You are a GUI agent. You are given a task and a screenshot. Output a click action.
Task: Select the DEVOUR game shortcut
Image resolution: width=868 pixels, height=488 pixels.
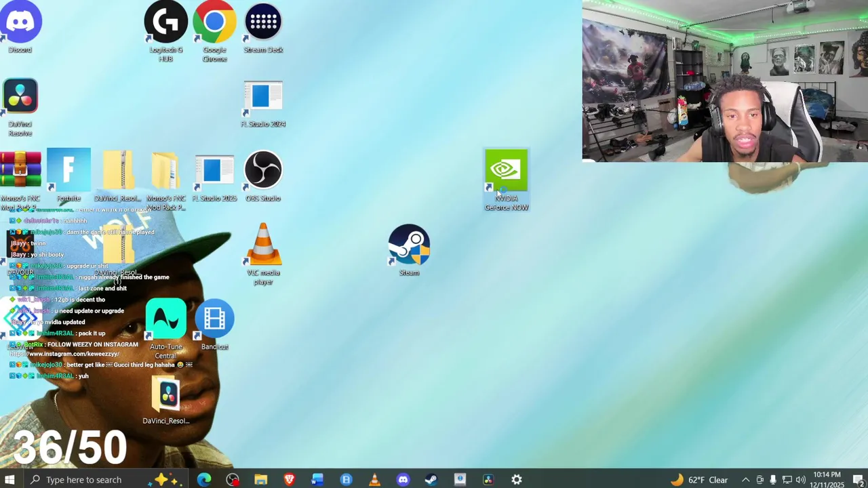pyautogui.click(x=20, y=252)
